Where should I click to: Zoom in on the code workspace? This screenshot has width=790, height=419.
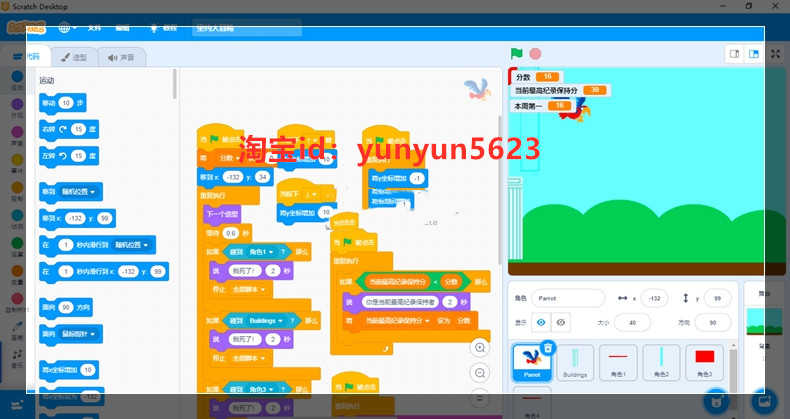(480, 347)
